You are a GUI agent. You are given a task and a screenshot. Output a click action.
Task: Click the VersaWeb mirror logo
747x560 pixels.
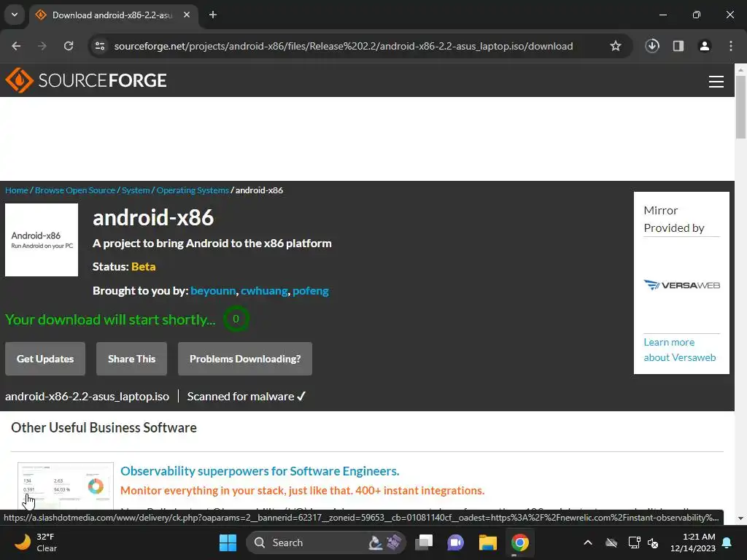682,285
